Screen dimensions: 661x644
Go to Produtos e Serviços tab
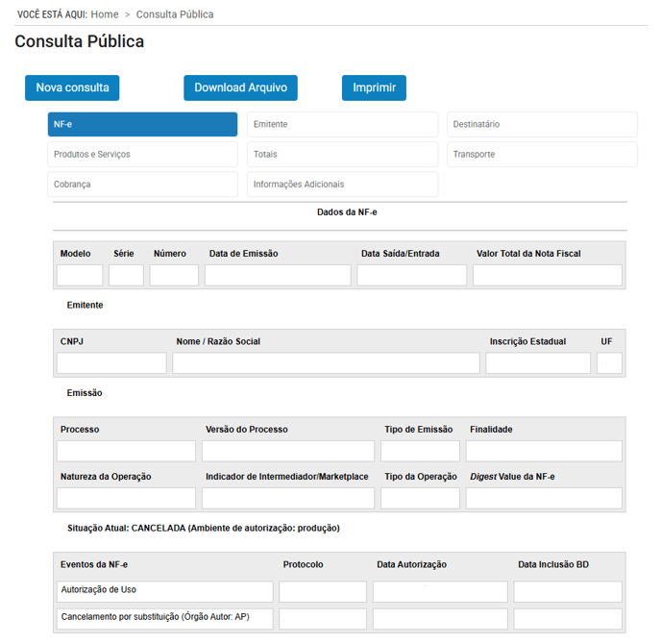tap(142, 155)
